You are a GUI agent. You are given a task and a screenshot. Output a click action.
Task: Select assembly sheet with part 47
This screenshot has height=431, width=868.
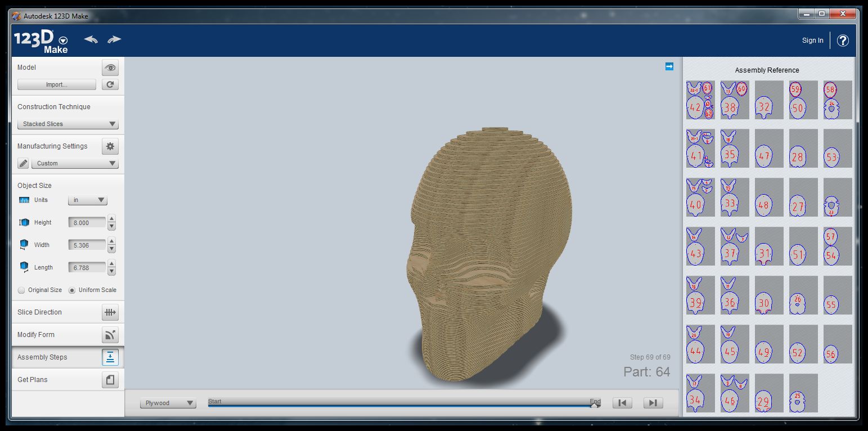[769, 149]
